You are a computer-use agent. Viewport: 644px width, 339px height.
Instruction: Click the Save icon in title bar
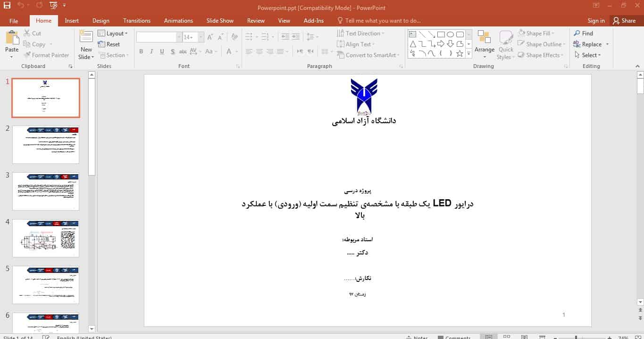7,6
